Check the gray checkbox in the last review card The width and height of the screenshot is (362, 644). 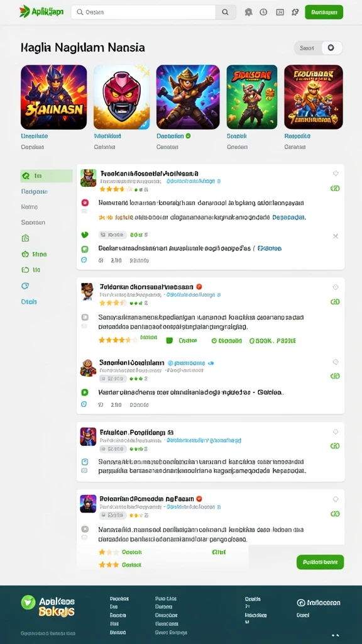point(85,529)
